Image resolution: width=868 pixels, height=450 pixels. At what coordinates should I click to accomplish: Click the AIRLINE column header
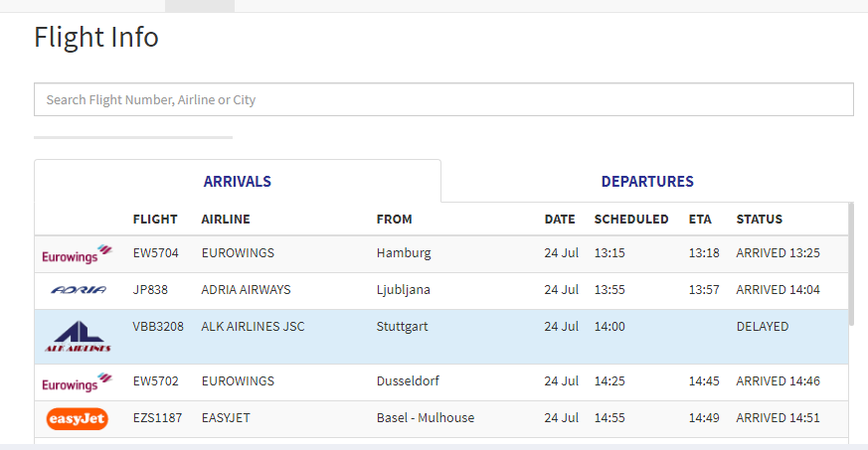coord(226,220)
